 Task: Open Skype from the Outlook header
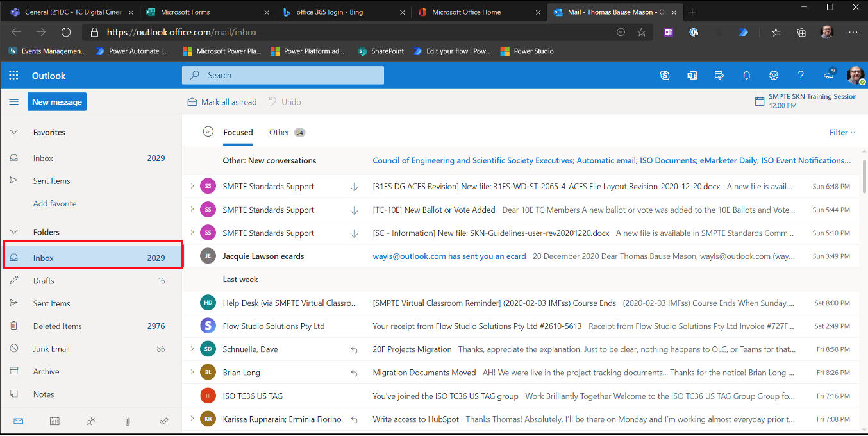click(x=665, y=75)
